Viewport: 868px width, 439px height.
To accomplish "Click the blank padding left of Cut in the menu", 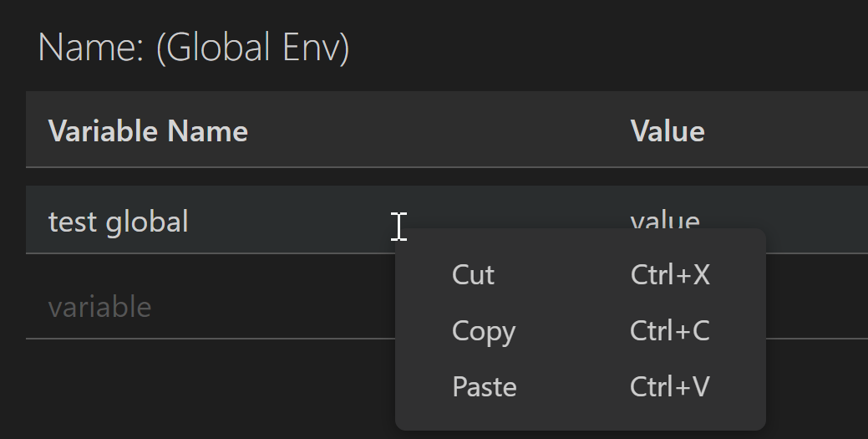I will (424, 274).
